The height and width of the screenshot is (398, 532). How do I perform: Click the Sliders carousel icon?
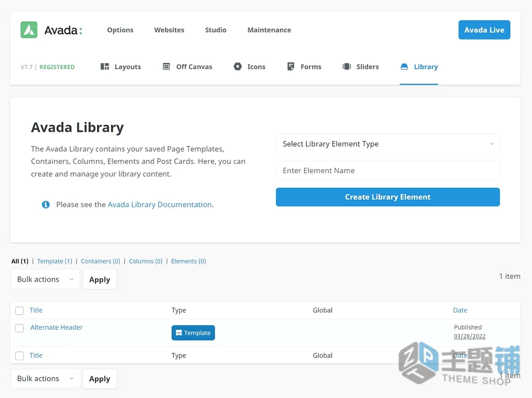(x=347, y=66)
